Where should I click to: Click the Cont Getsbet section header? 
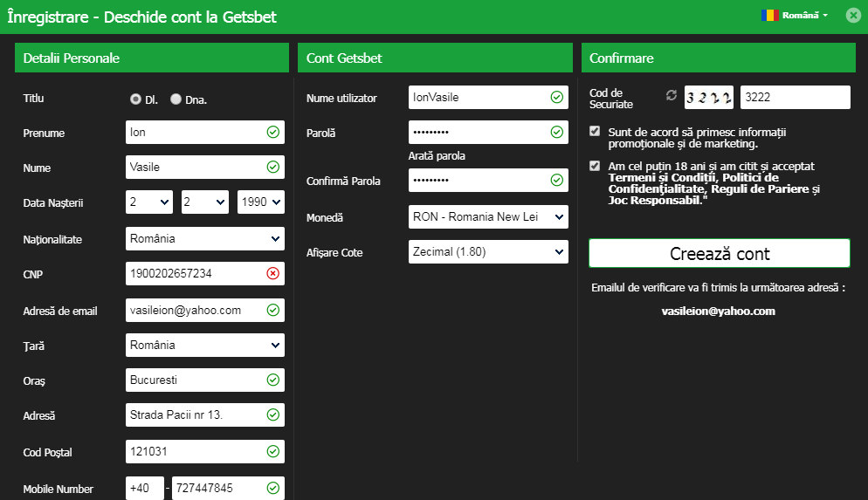pyautogui.click(x=435, y=58)
